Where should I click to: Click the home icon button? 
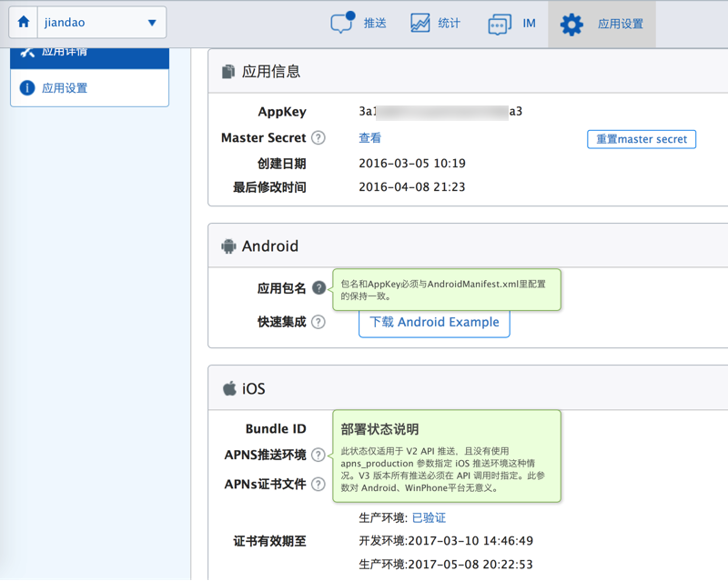coord(24,22)
